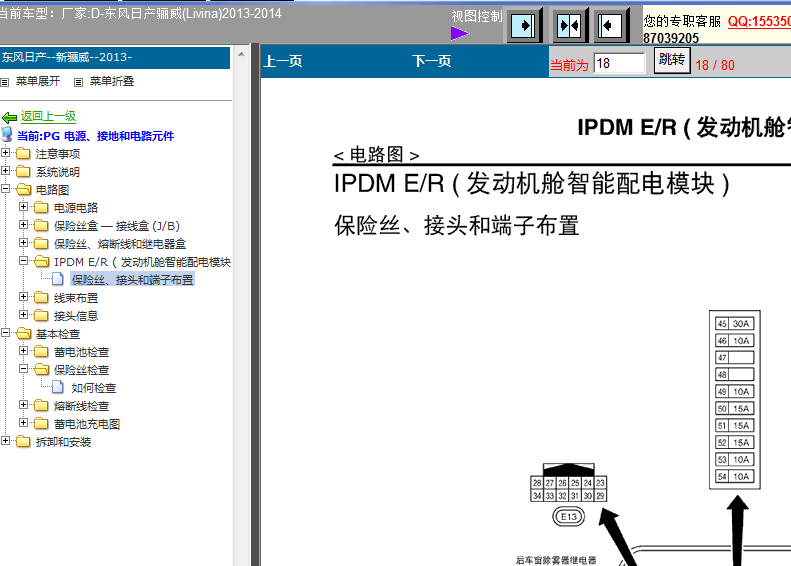The width and height of the screenshot is (791, 566).
Task: Click the 东风日产--新骊威--2013- header
Action: 115,58
